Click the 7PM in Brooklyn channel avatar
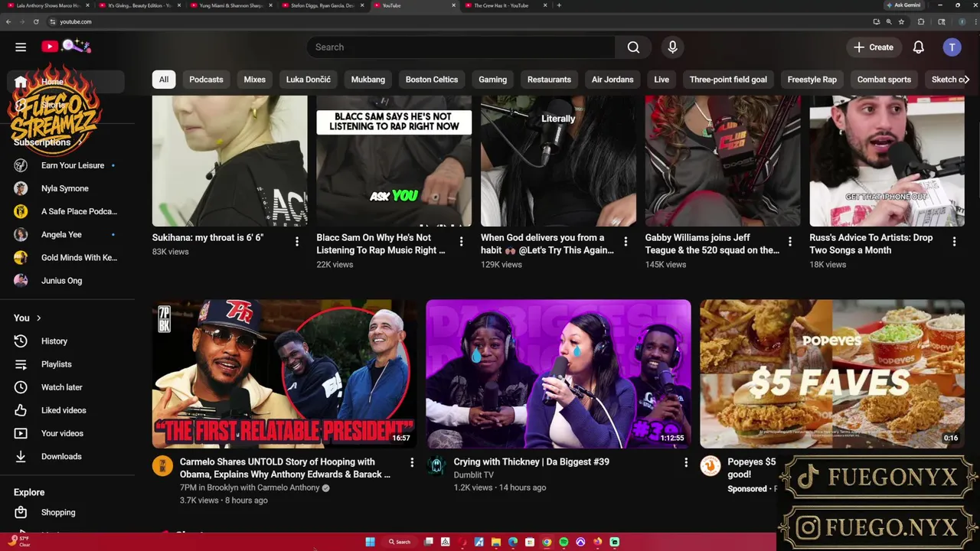 pyautogui.click(x=162, y=465)
